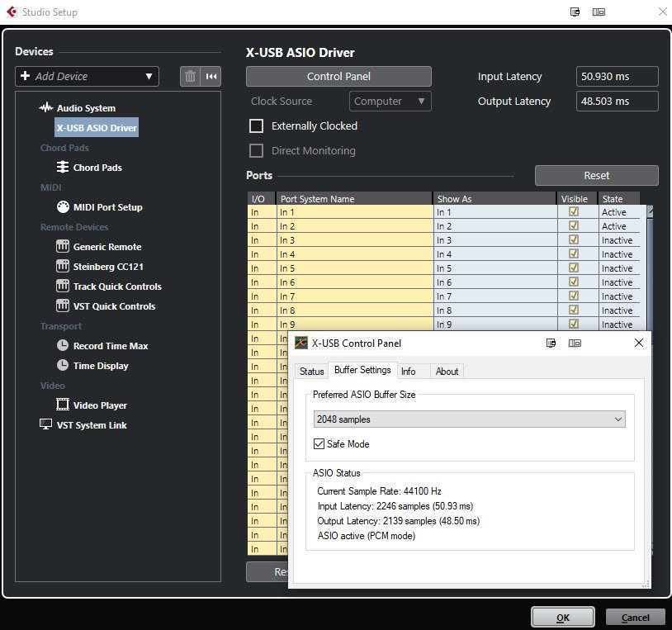This screenshot has height=630, width=672.
Task: Click the Output Latency value field
Action: click(618, 101)
